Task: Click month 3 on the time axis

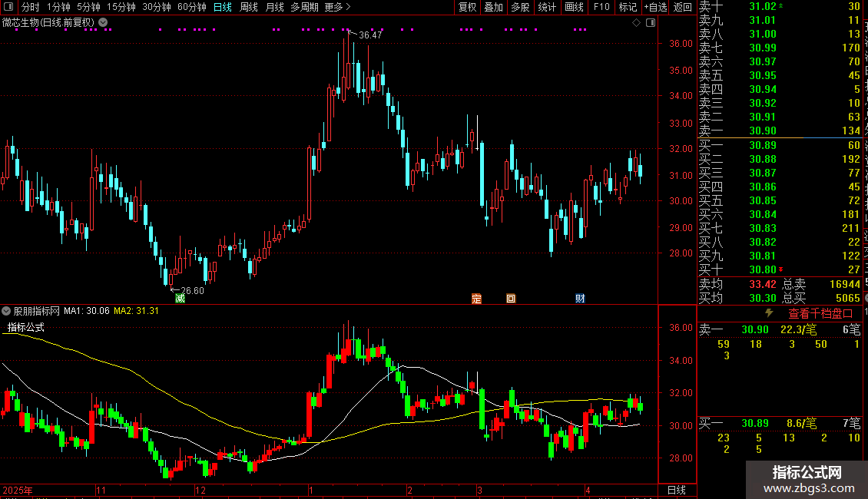Action: (x=479, y=490)
